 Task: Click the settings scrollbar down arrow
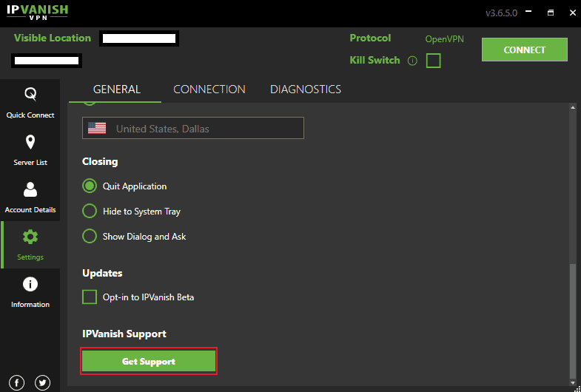573,382
